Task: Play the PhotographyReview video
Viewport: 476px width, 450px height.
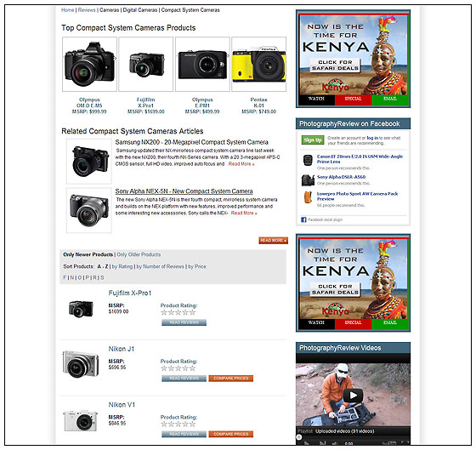Action: pyautogui.click(x=353, y=396)
